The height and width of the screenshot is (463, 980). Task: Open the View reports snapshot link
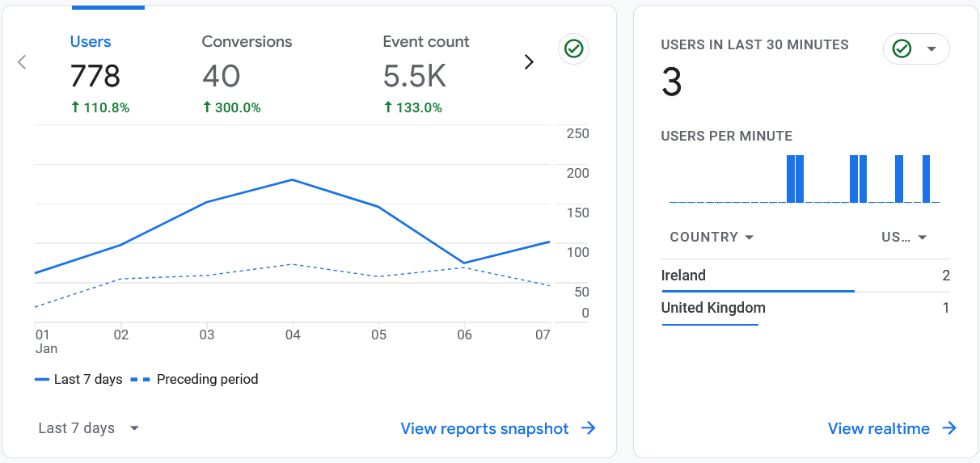(x=498, y=428)
